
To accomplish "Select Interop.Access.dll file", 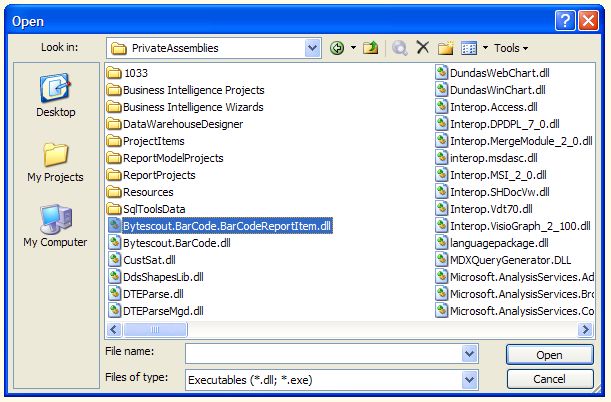I will click(486, 107).
